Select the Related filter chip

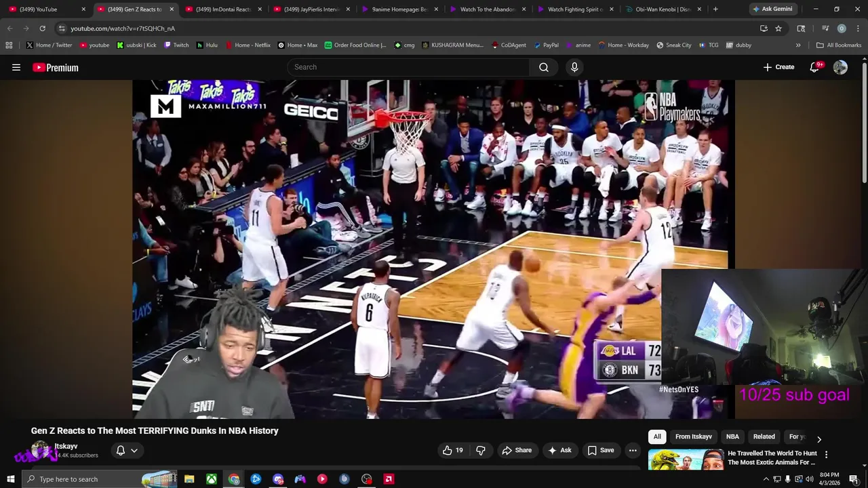point(764,436)
